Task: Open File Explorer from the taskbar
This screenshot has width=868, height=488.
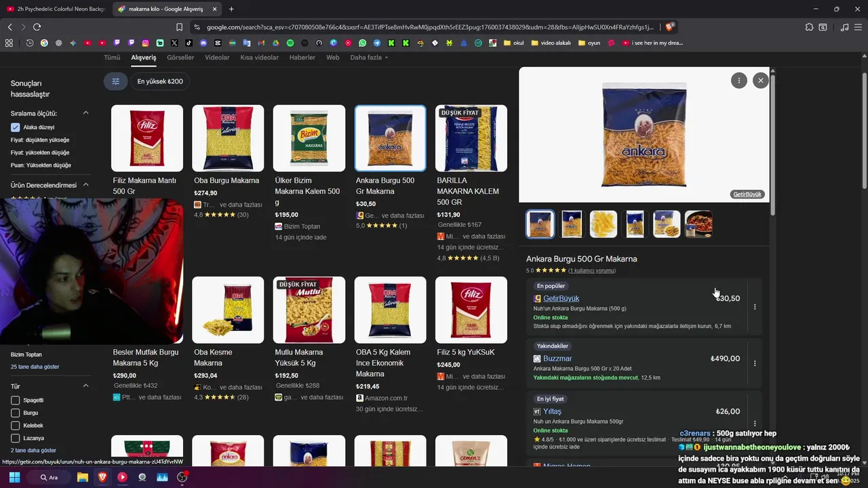Action: pos(82,477)
